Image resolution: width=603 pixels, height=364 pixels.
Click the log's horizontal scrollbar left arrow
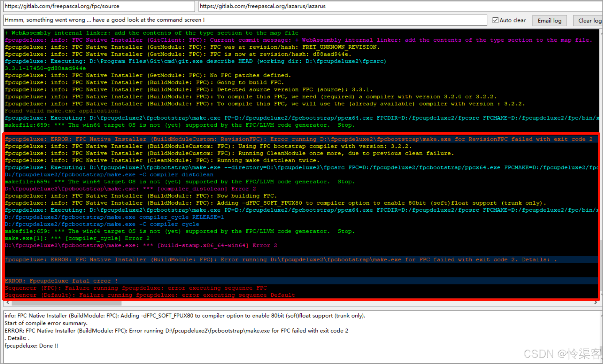point(8,303)
